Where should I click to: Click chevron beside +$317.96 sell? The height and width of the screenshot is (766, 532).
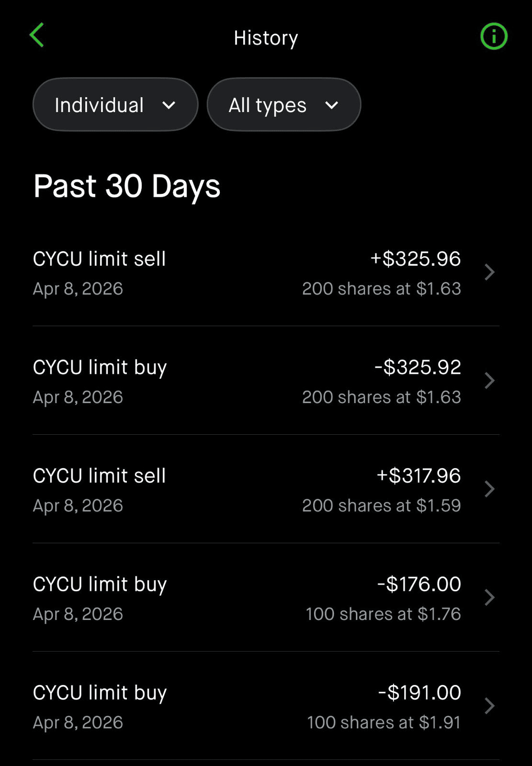[x=489, y=489]
